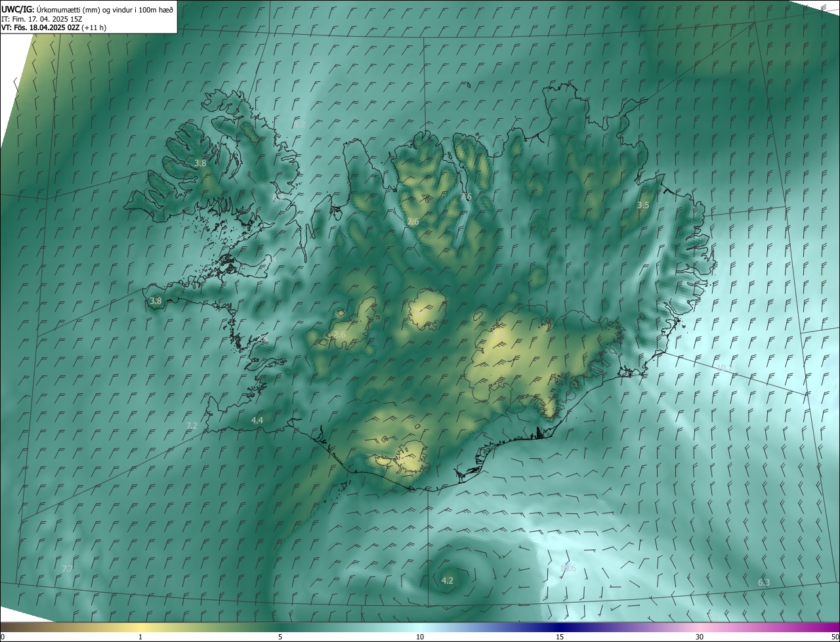Click the '15' tick on the color scale
This screenshot has height=642, width=840.
tap(560, 637)
